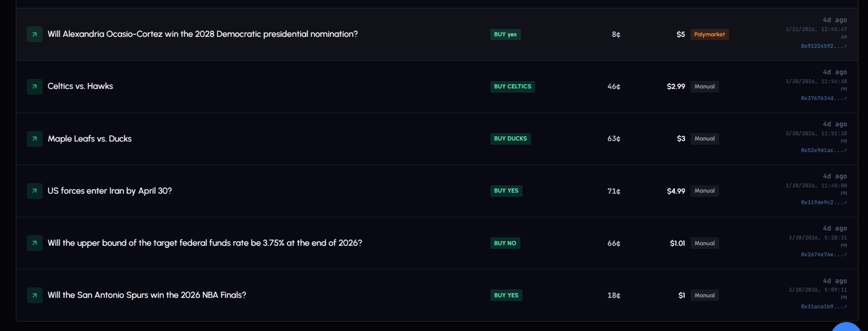
Task: Open transaction link 0x52e9d1ac
Action: tap(823, 150)
